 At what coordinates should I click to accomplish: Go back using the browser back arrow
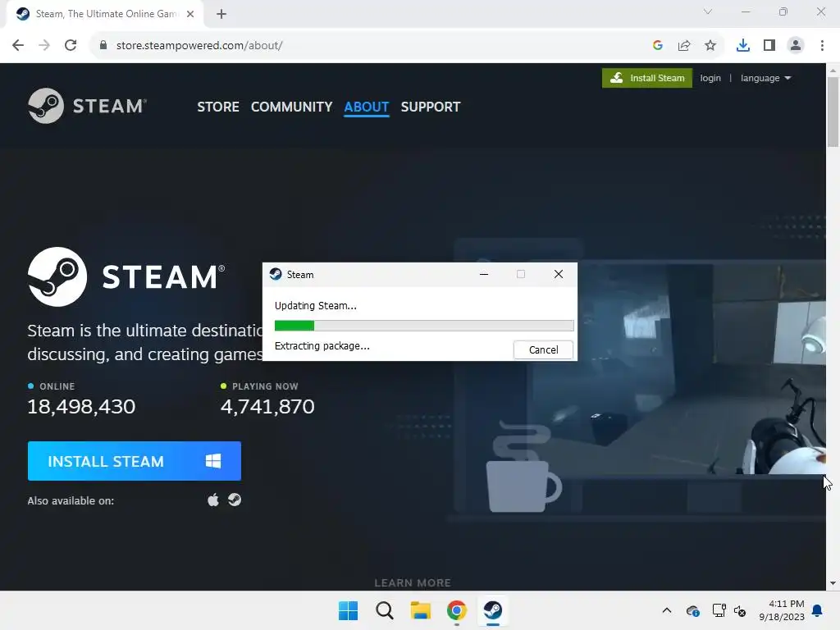pos(18,46)
